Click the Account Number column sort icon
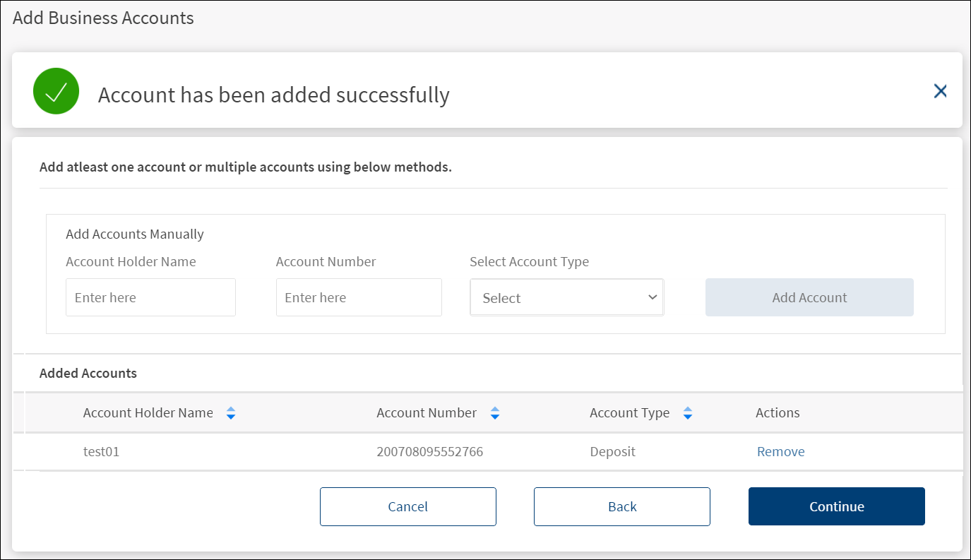971x560 pixels. 495,414
